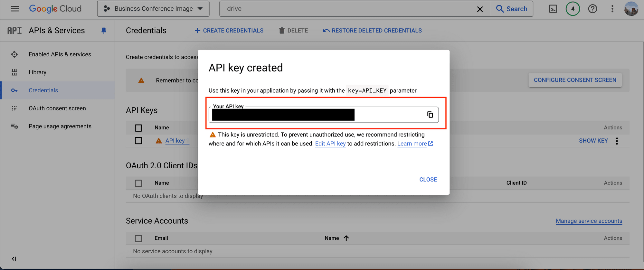Click the Library grid icon
Viewport: 644px width, 270px height.
click(14, 72)
